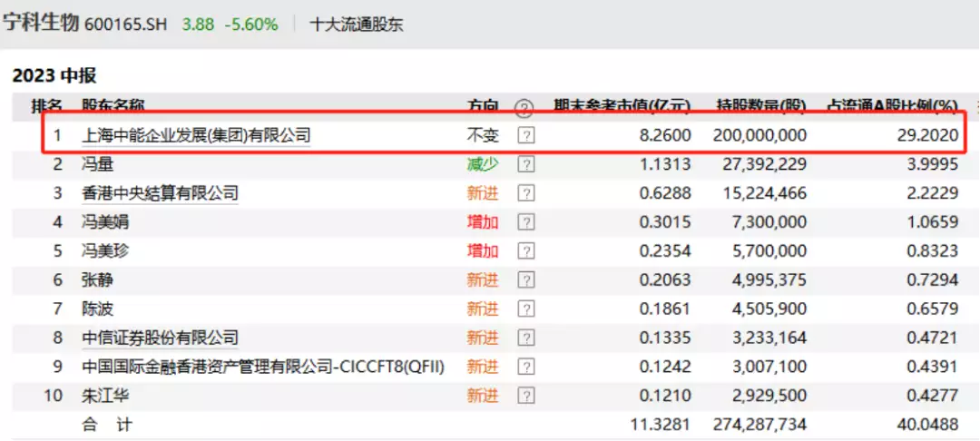Click holding amount 7,300,000

coord(769,221)
